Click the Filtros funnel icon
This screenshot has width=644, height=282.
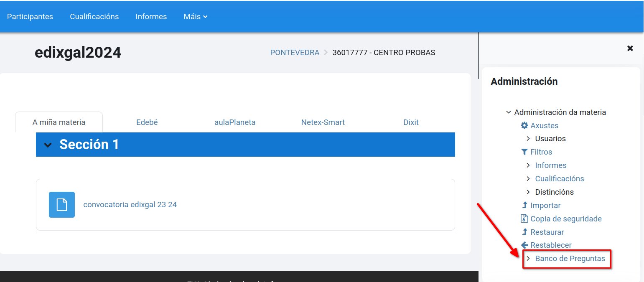tap(526, 152)
